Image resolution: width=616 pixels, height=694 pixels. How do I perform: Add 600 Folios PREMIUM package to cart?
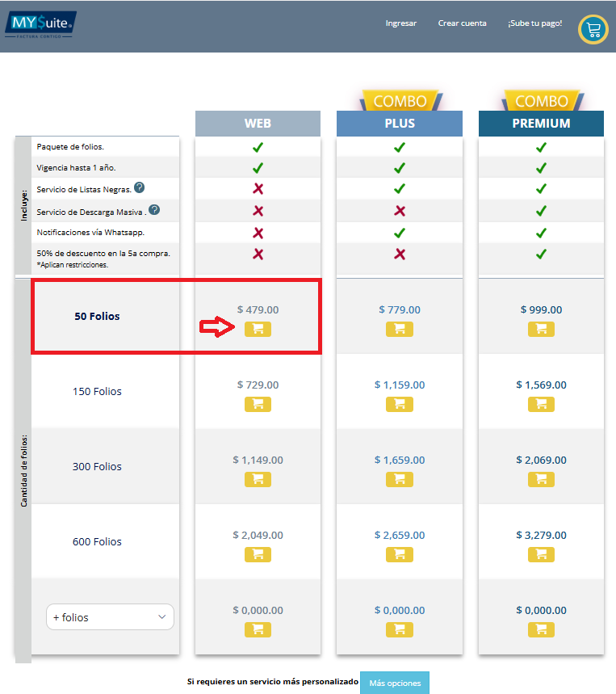pos(541,554)
